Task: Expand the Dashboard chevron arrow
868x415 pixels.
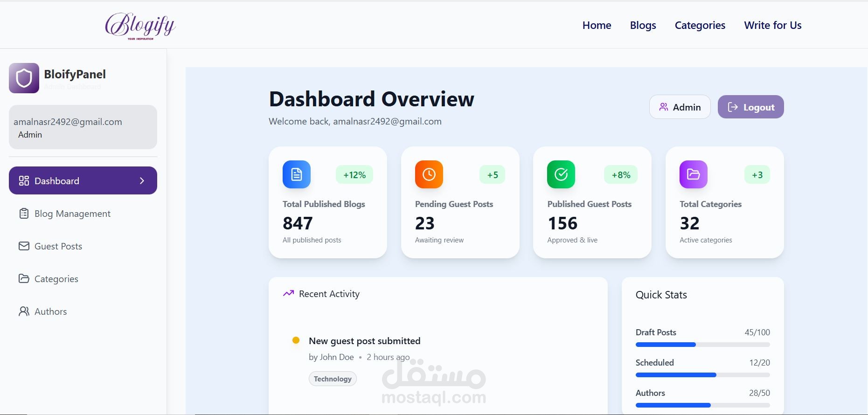Action: pyautogui.click(x=142, y=181)
